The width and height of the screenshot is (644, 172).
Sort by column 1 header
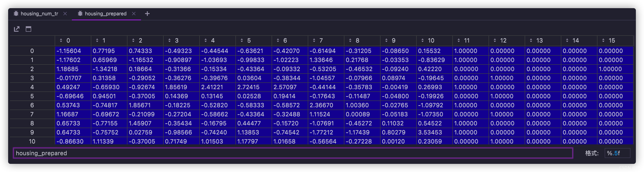pos(109,40)
